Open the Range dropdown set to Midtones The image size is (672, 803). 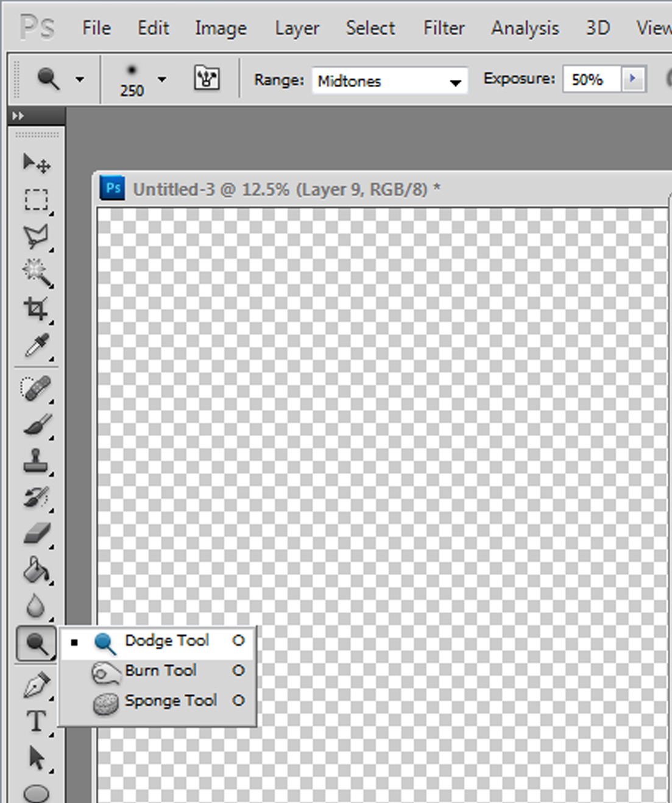coord(389,80)
